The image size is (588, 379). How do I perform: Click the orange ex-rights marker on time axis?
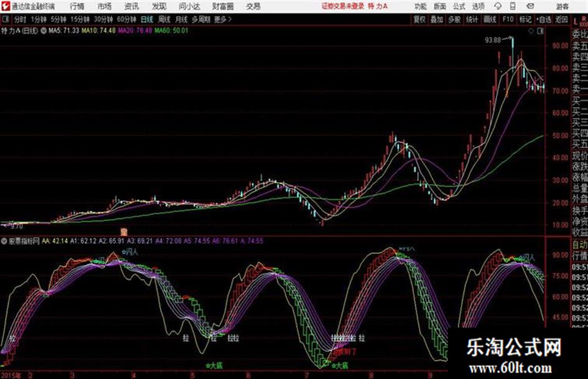tap(124, 232)
